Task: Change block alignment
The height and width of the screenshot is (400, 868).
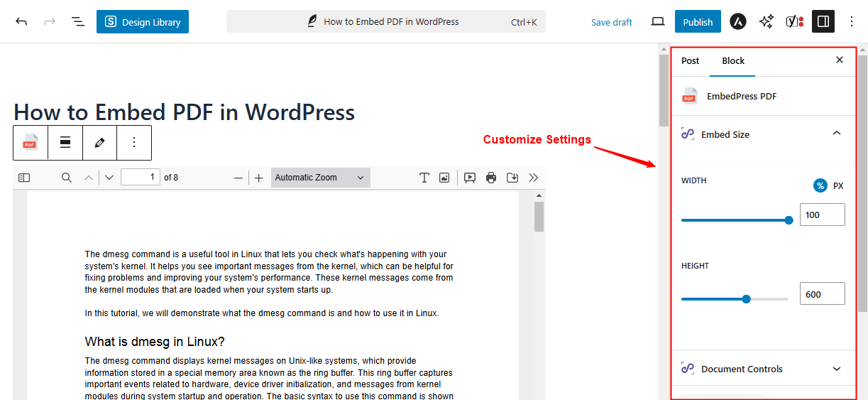Action: 65,143
